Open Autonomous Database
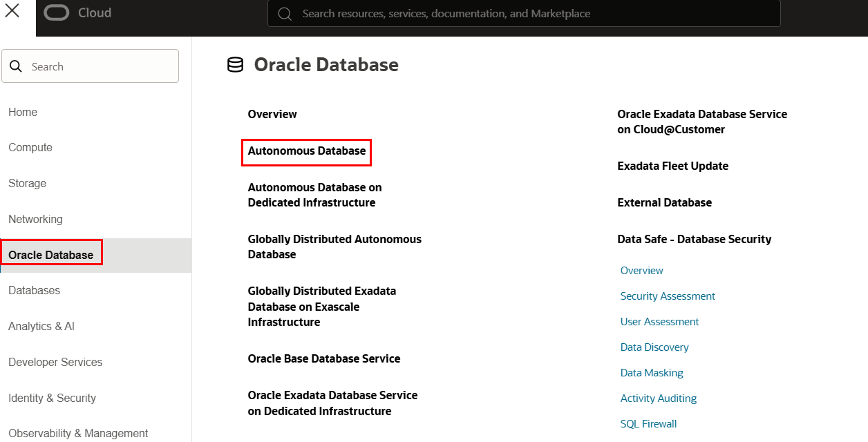Screen dimensions: 868x442 [307, 151]
